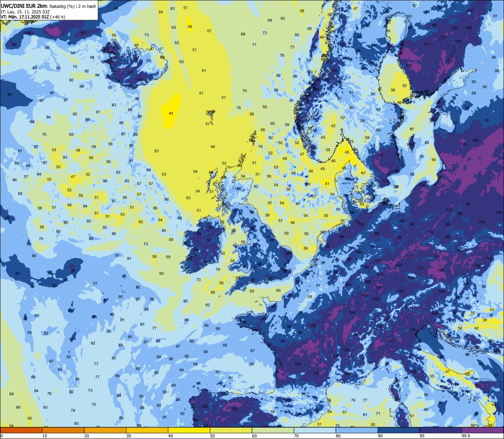Click the bright yellow 40–50 legend swatch

[x=189, y=430]
